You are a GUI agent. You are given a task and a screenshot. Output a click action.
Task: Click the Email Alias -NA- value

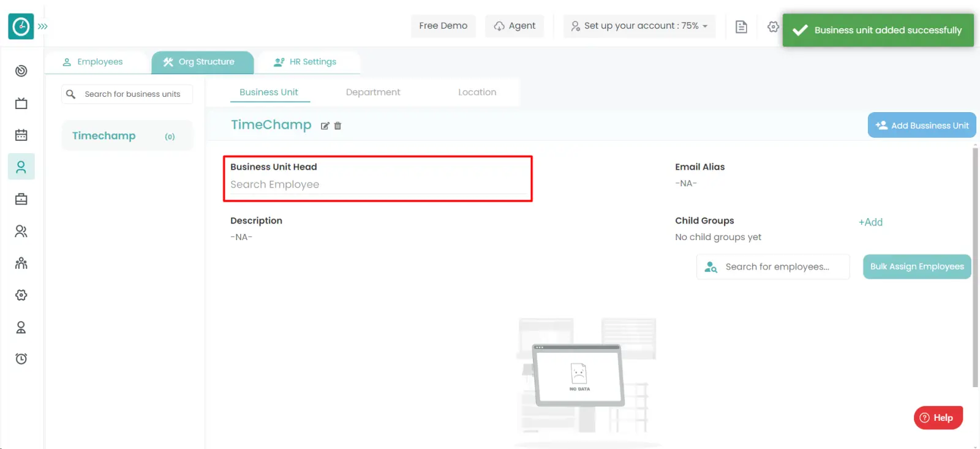coord(686,183)
